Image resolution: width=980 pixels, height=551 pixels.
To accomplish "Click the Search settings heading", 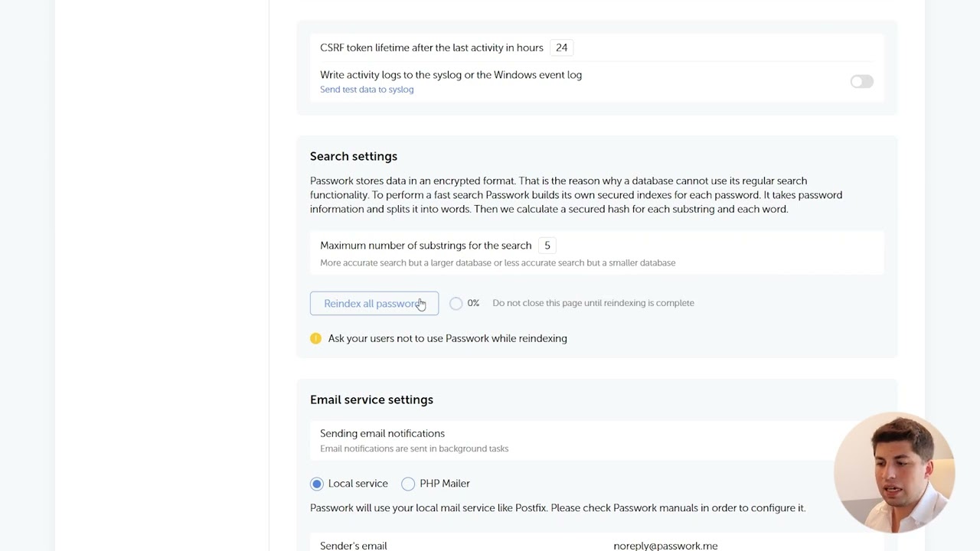I will click(x=354, y=156).
